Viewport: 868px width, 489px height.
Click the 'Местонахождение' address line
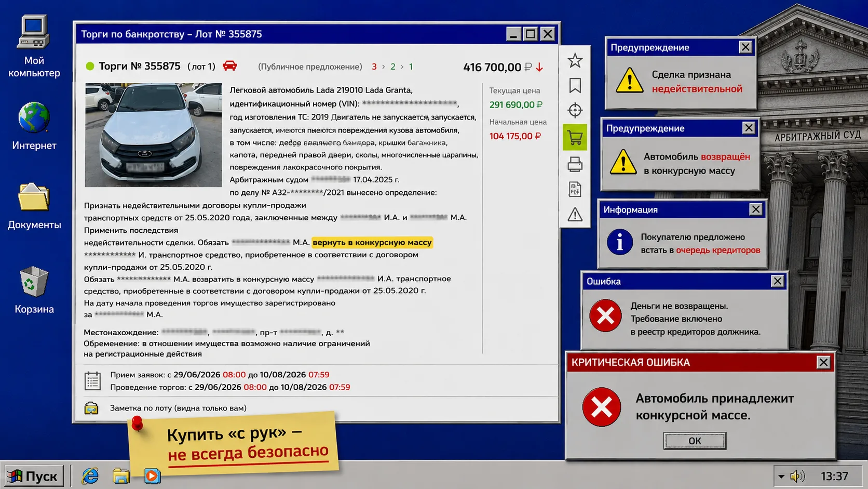[214, 332]
